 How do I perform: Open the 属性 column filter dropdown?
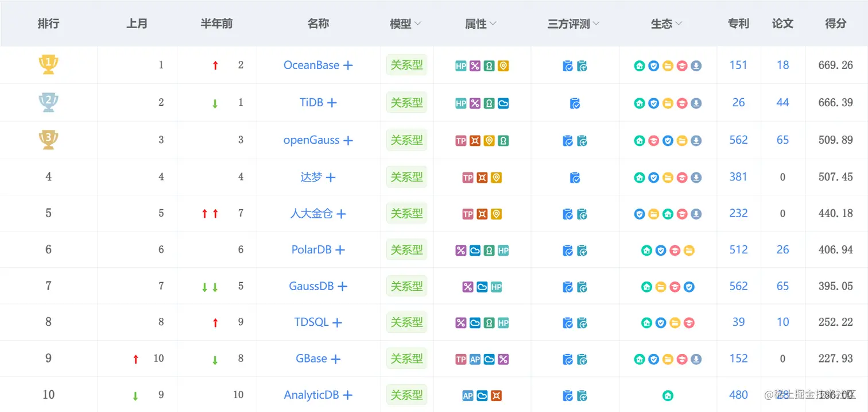click(x=493, y=24)
